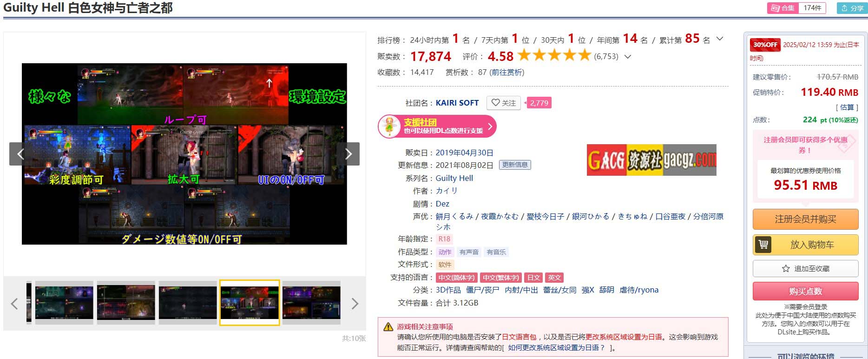
Task: Expand the rating breakdown chevron
Action: pos(628,57)
